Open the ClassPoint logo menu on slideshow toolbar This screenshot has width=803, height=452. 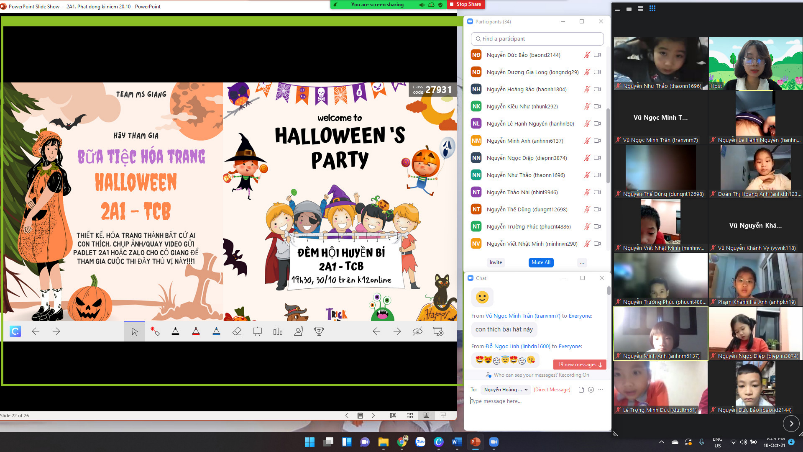16,331
